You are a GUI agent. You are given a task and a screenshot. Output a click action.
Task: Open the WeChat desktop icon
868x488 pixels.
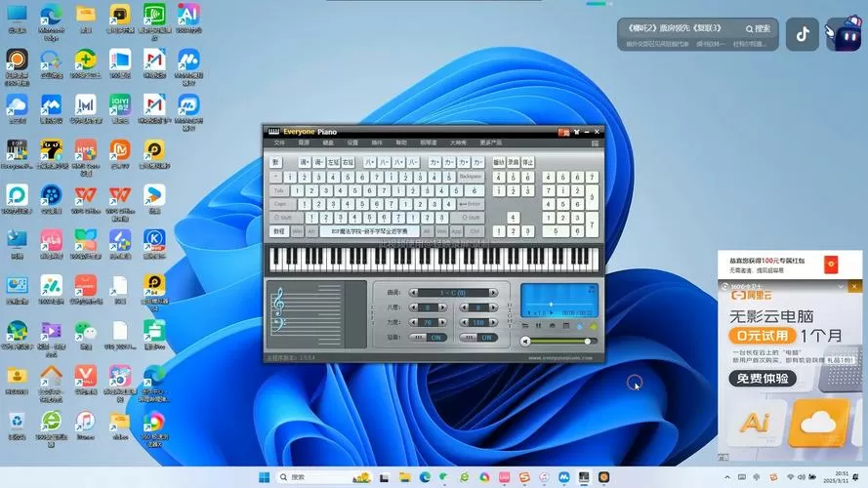tap(86, 336)
